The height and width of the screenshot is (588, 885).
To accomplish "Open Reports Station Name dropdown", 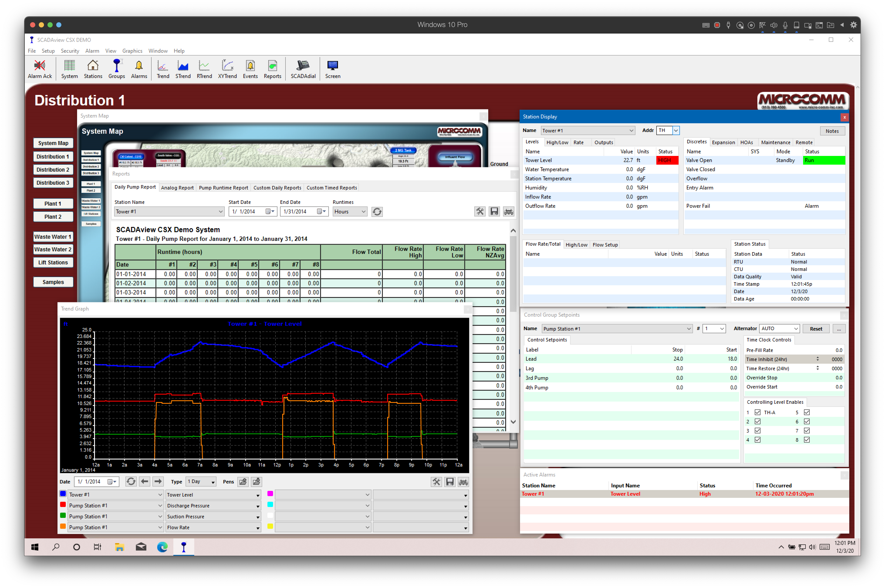I will pyautogui.click(x=169, y=211).
